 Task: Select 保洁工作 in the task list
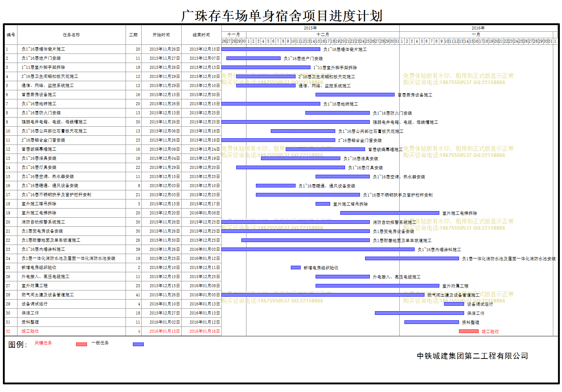(x=30, y=313)
